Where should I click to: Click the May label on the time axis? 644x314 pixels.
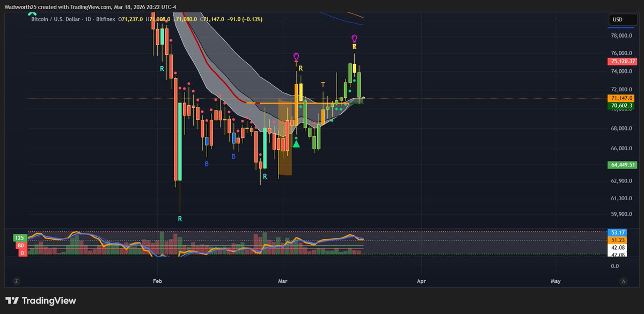pyautogui.click(x=555, y=281)
